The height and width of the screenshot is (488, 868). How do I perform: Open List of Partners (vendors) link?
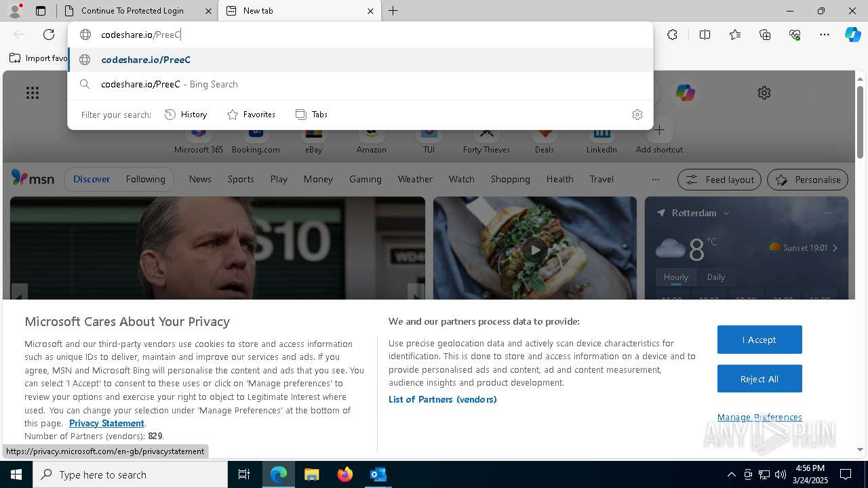(x=442, y=399)
